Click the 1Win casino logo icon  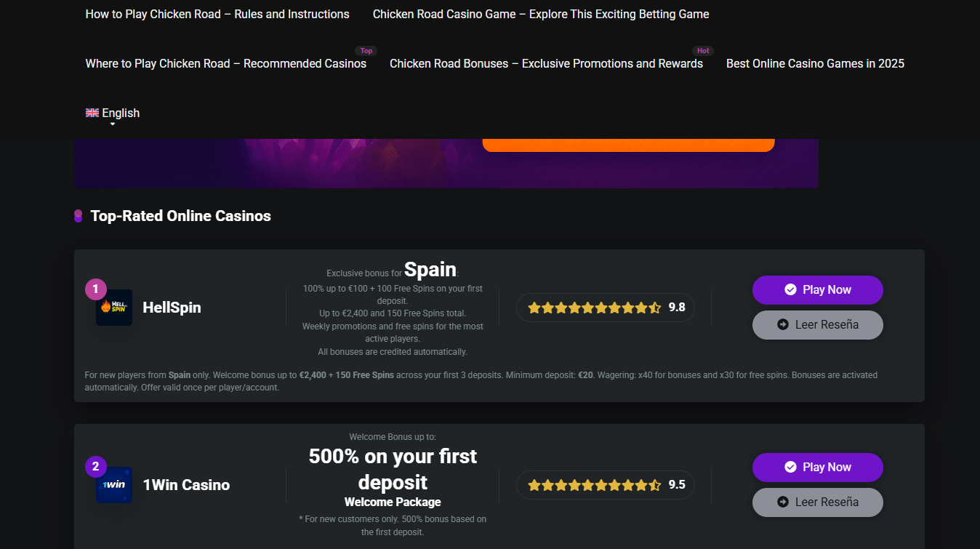pos(114,485)
